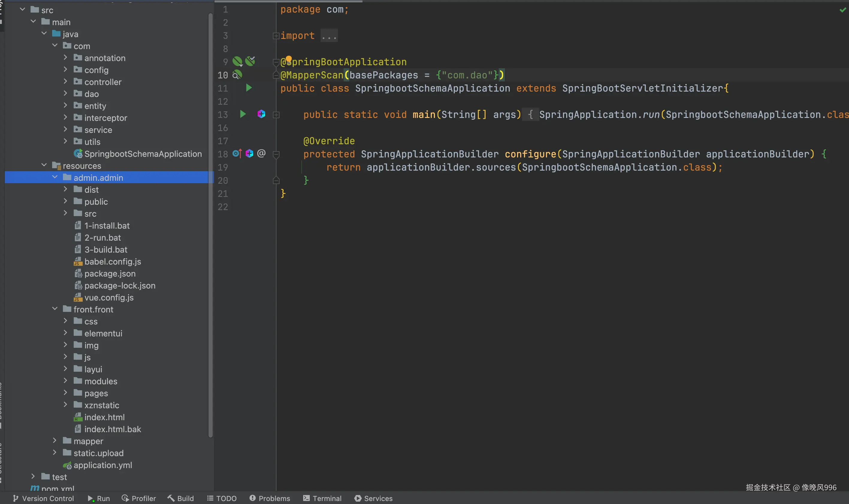Collapse the admin.admin folder
This screenshot has height=504, width=849.
coord(55,177)
